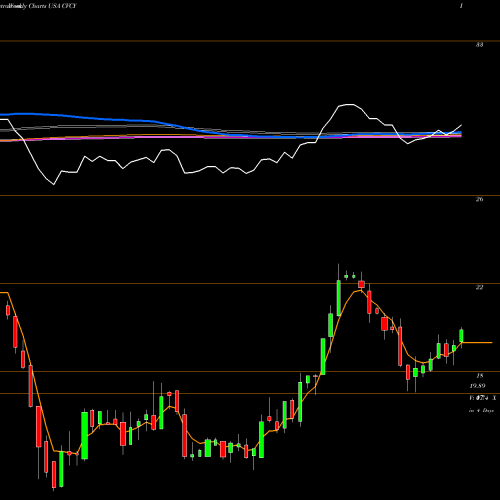Viewport: 500px width, 500px height.
Task: Select the "19.59" price value
Action: pyautogui.click(x=477, y=386)
